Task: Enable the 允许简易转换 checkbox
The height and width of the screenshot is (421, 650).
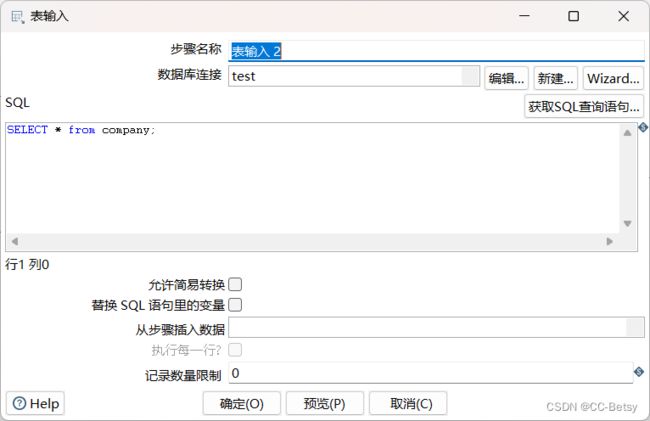Action: pos(235,285)
